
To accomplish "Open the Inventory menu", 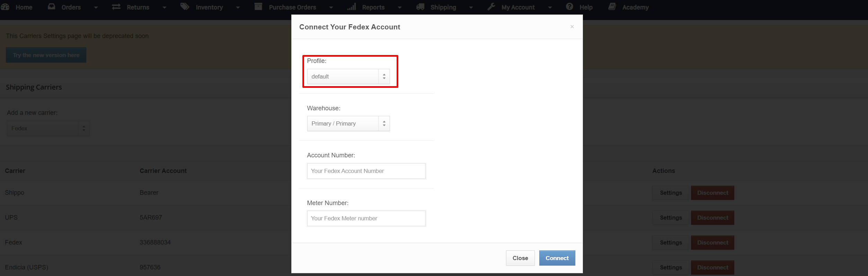I will pyautogui.click(x=209, y=7).
